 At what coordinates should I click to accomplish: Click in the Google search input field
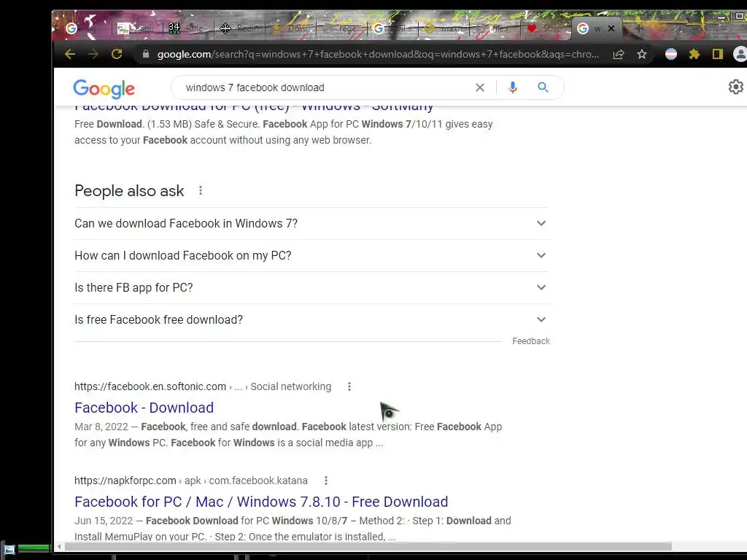click(x=324, y=87)
